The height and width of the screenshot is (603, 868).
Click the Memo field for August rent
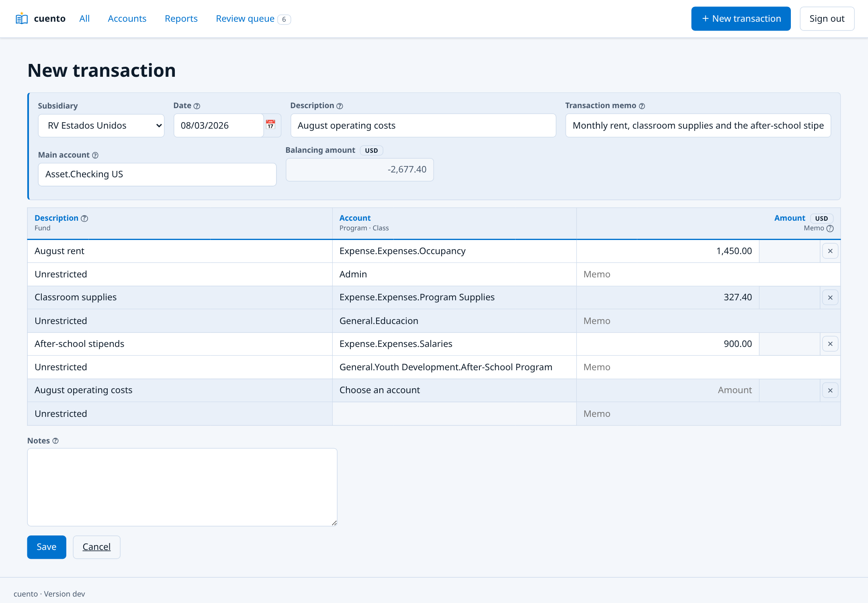click(708, 275)
